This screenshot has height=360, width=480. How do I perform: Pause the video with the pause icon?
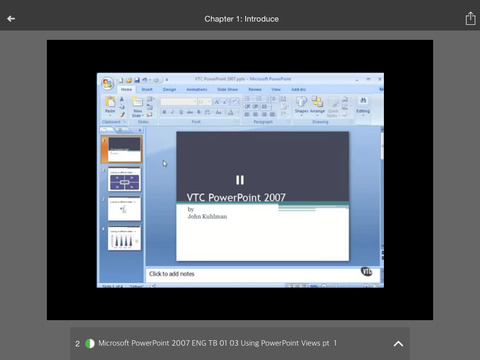tap(240, 180)
